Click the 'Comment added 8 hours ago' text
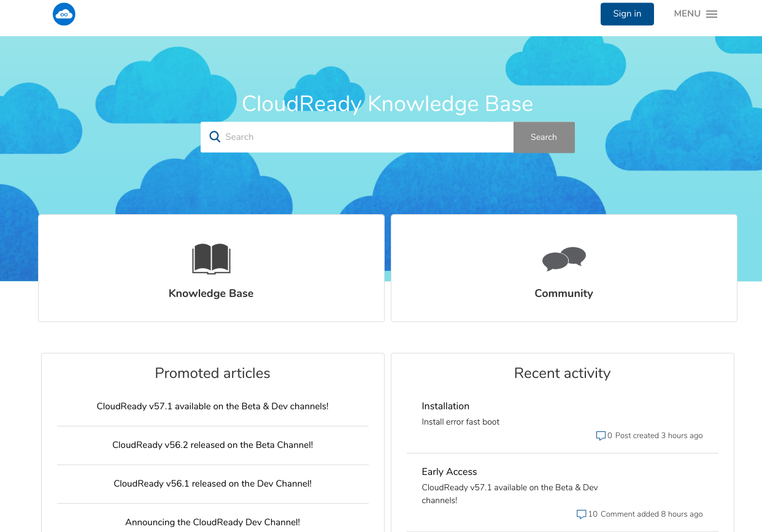762x532 pixels. click(652, 514)
